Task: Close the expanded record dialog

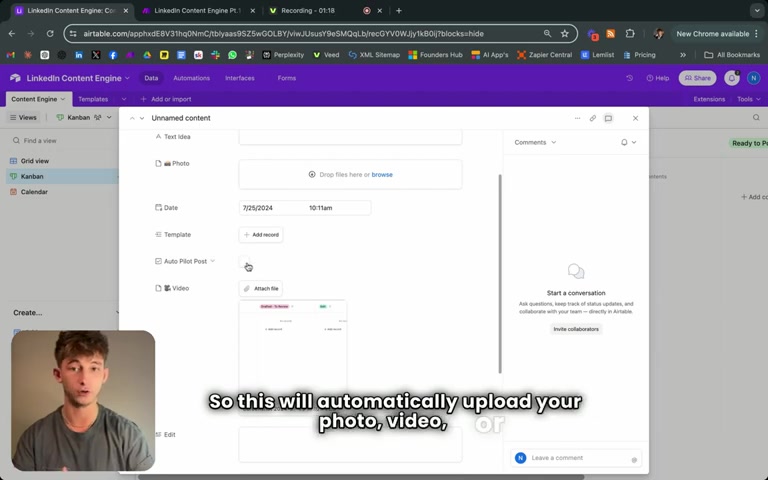Action: (635, 119)
